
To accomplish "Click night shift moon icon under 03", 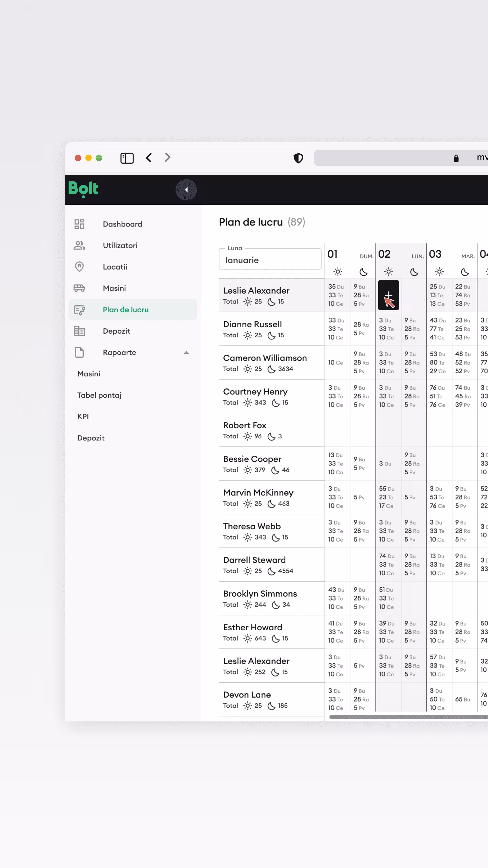I will 465,272.
